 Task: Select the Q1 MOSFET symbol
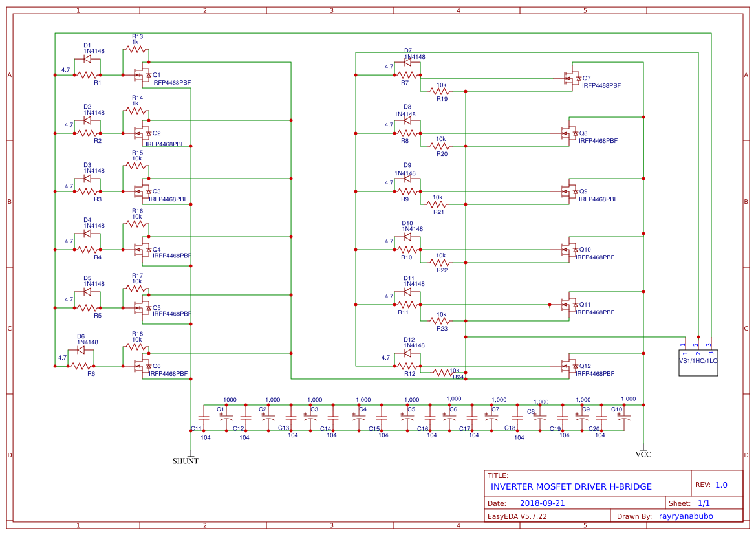click(x=143, y=75)
